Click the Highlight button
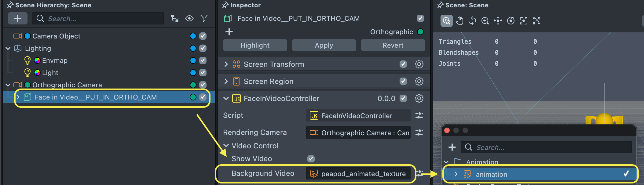Image resolution: width=644 pixels, height=185 pixels. point(255,45)
